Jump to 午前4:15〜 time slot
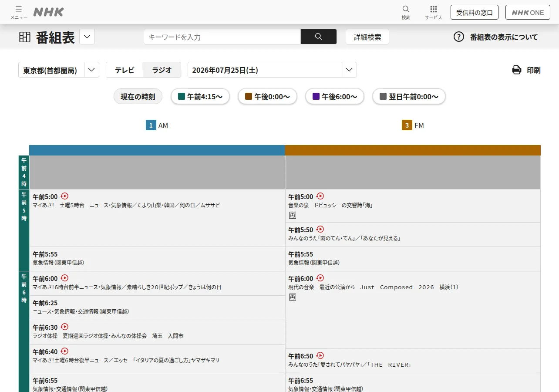Screen dimensions: 559x392 200,97
